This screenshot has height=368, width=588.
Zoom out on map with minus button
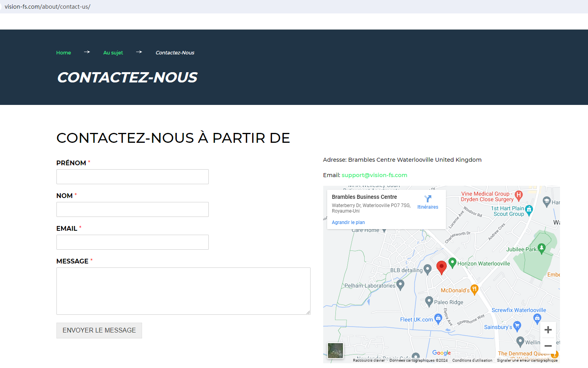(x=548, y=346)
